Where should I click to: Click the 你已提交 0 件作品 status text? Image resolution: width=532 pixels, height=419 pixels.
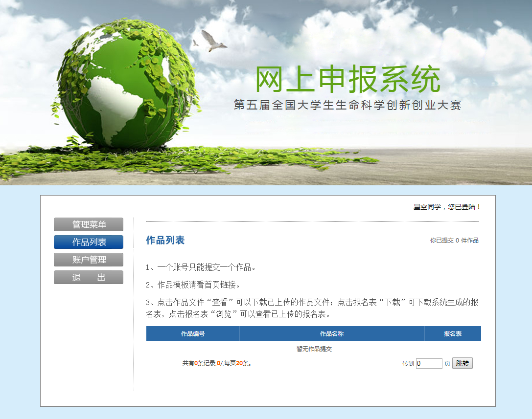[x=454, y=241]
